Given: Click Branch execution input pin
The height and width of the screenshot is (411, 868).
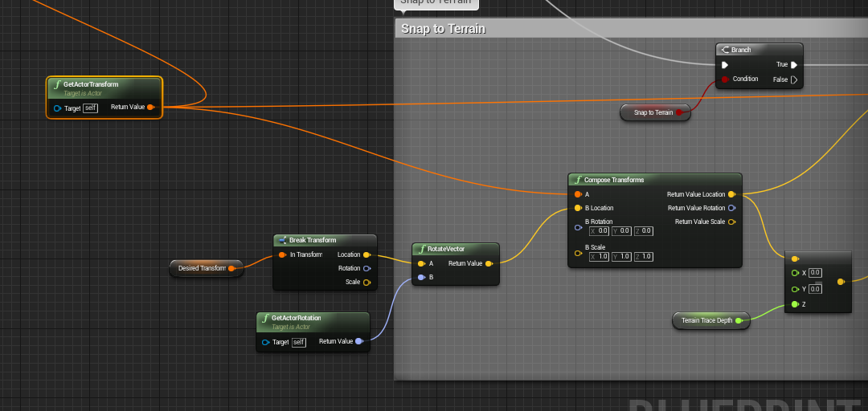Looking at the screenshot, I should pos(725,65).
